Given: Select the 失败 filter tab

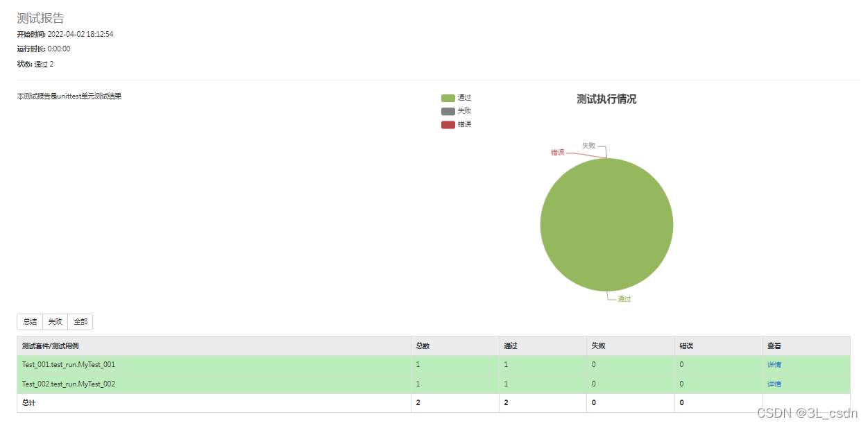Looking at the screenshot, I should pos(56,322).
